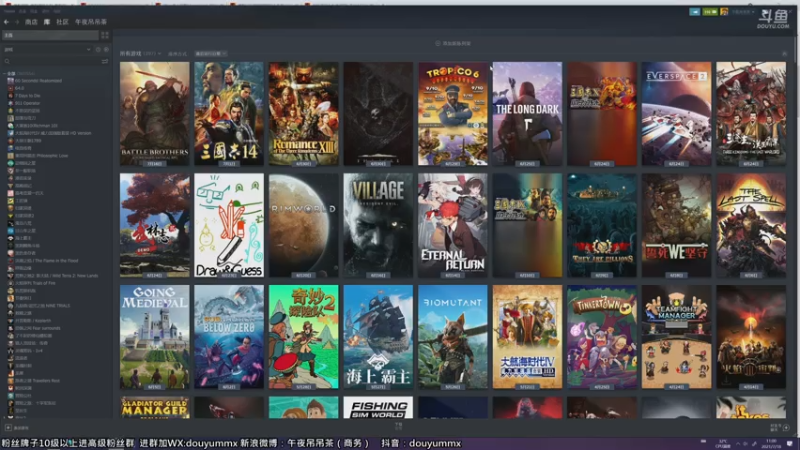Open the green friends notifications button
The width and height of the screenshot is (800, 450).
coord(710,12)
